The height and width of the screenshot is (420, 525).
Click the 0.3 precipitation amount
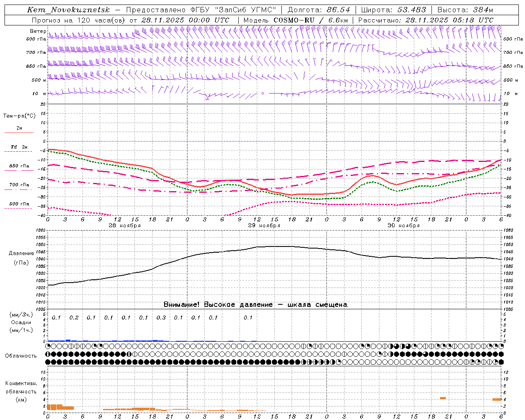[161, 318]
